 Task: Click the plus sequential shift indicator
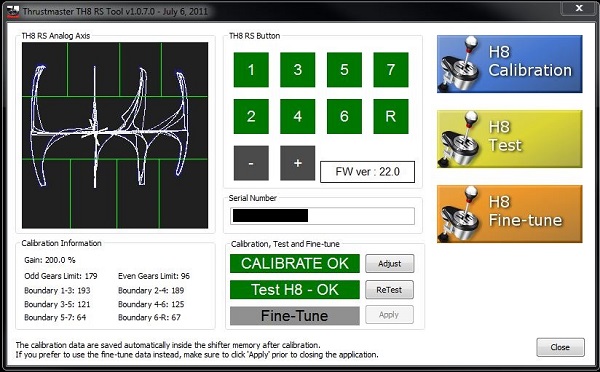coord(298,163)
